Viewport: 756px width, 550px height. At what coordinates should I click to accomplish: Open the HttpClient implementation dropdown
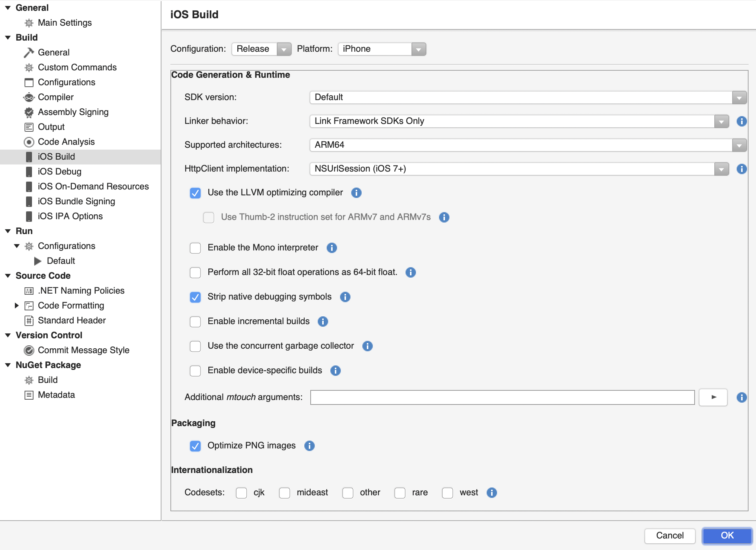coord(519,169)
